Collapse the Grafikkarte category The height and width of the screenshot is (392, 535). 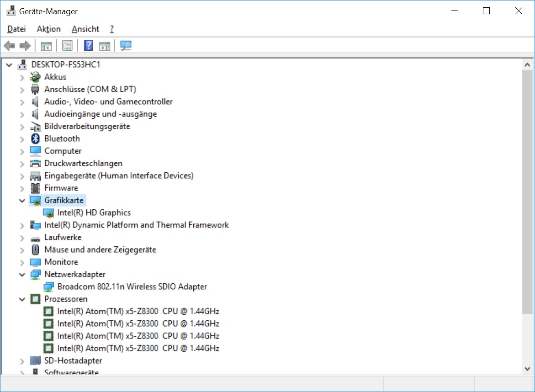coord(22,201)
